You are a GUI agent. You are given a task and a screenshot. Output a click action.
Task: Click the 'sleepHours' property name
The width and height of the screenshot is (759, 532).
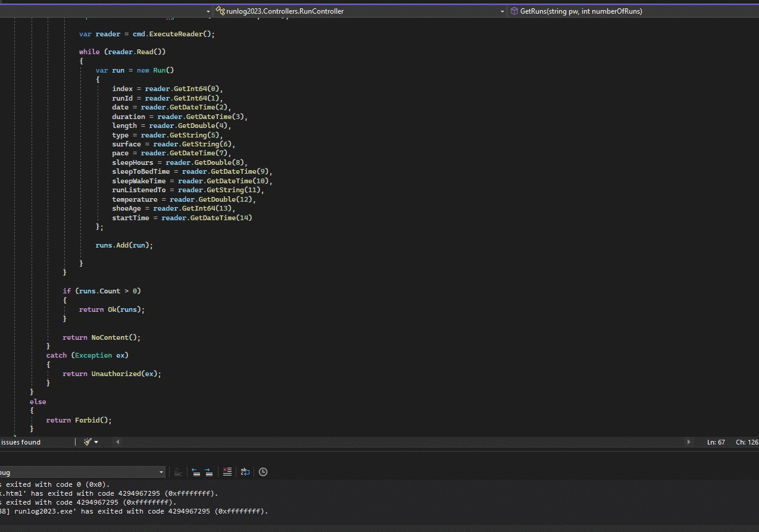133,162
